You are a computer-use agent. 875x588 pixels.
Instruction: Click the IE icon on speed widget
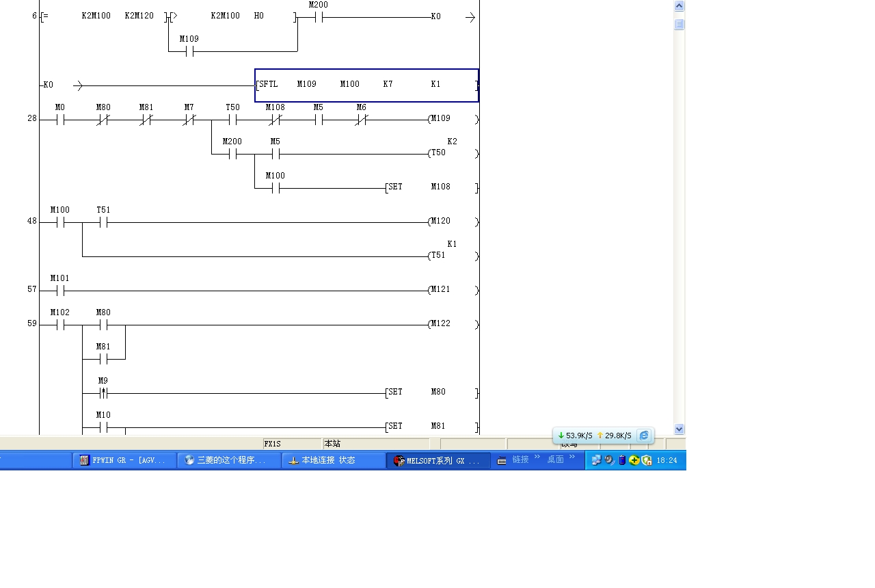point(644,436)
